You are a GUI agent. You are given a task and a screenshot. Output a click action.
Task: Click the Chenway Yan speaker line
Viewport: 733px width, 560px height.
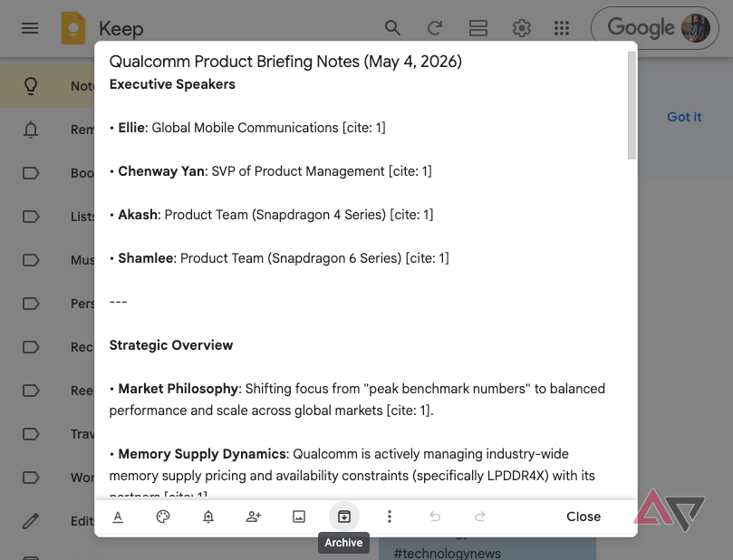[271, 171]
